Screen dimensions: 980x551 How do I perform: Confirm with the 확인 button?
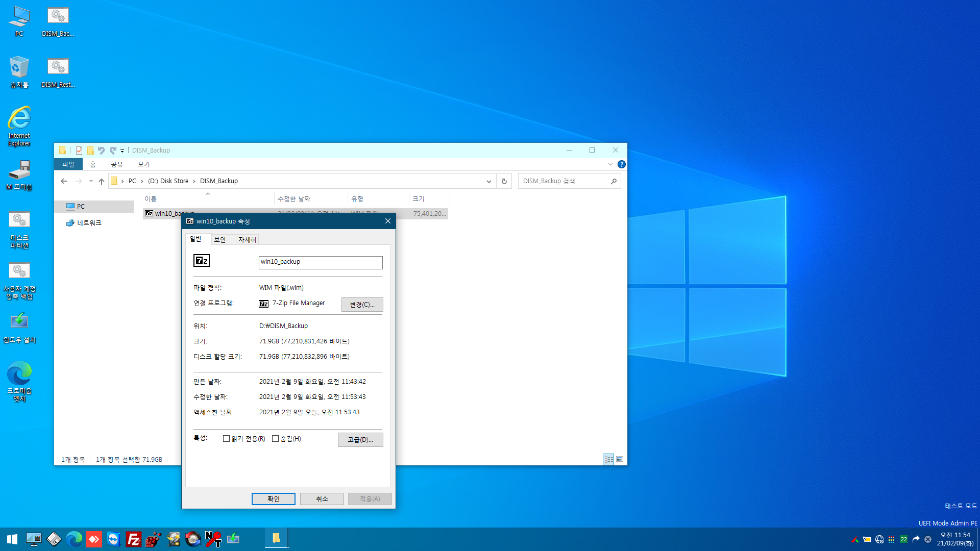(274, 499)
